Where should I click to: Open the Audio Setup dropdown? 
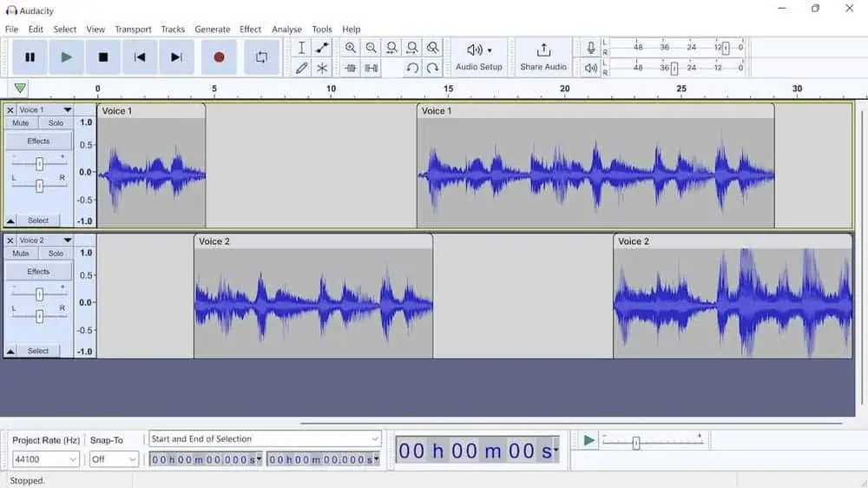[479, 57]
